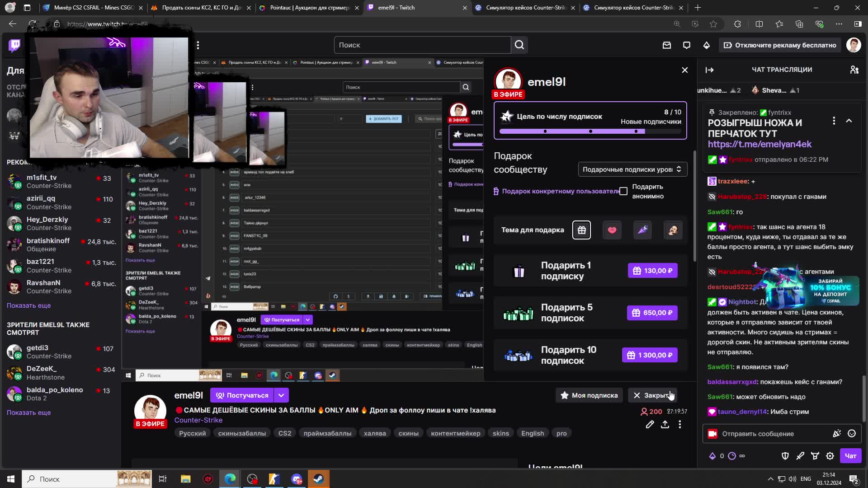Screen dimensions: 868x488
Task: Collapse the pinned chat message
Action: pos(849,121)
